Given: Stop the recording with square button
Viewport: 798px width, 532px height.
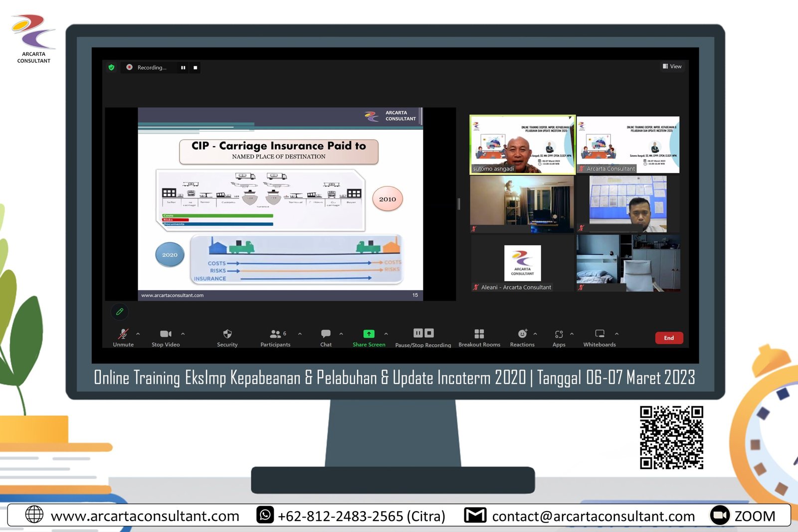Looking at the screenshot, I should coord(195,67).
